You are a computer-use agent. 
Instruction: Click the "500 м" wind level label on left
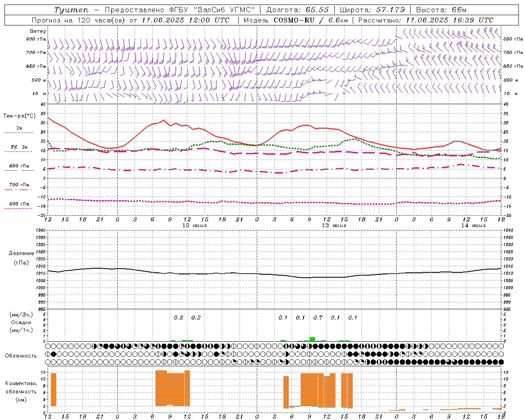click(x=39, y=80)
